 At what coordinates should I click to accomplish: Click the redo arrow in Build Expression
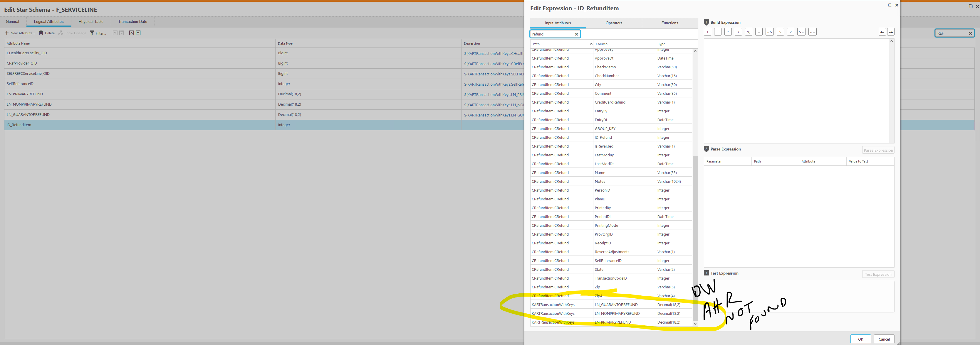pos(891,32)
